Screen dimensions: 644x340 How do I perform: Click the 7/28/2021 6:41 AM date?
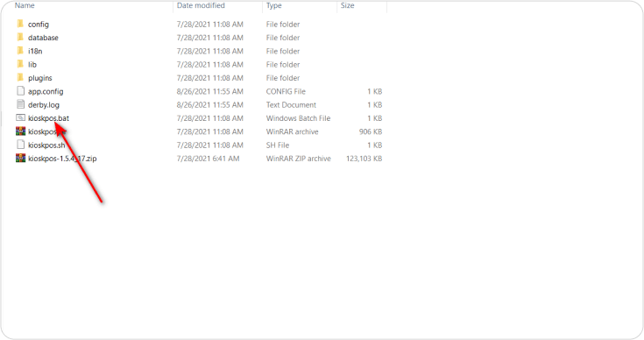pos(208,159)
